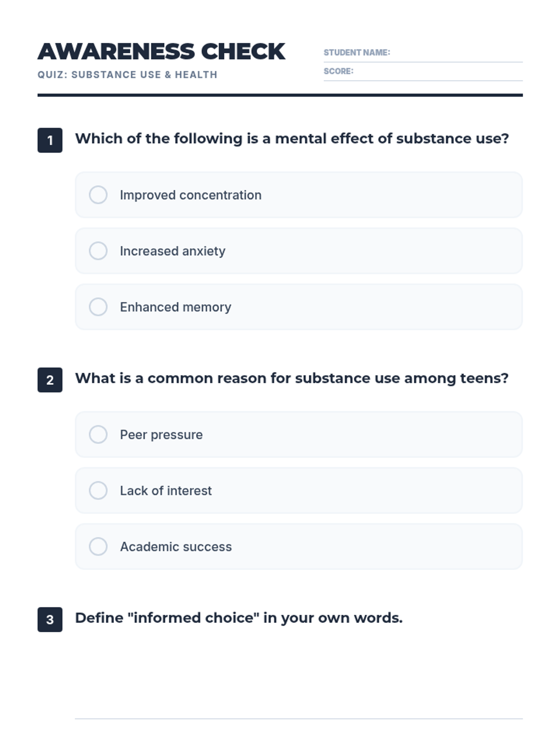Choose the Increased anxiety option
This screenshot has width=560, height=747.
pos(98,251)
